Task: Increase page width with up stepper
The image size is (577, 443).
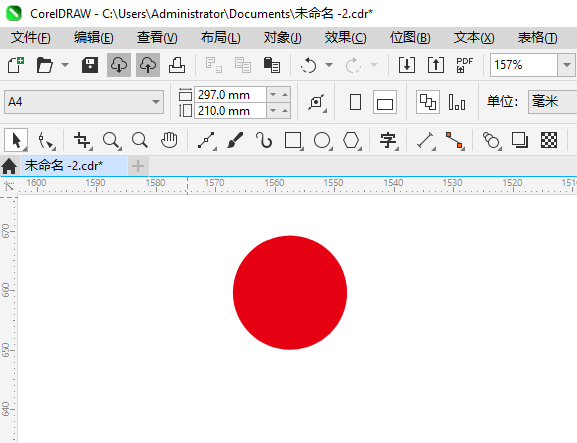Action: [x=285, y=95]
